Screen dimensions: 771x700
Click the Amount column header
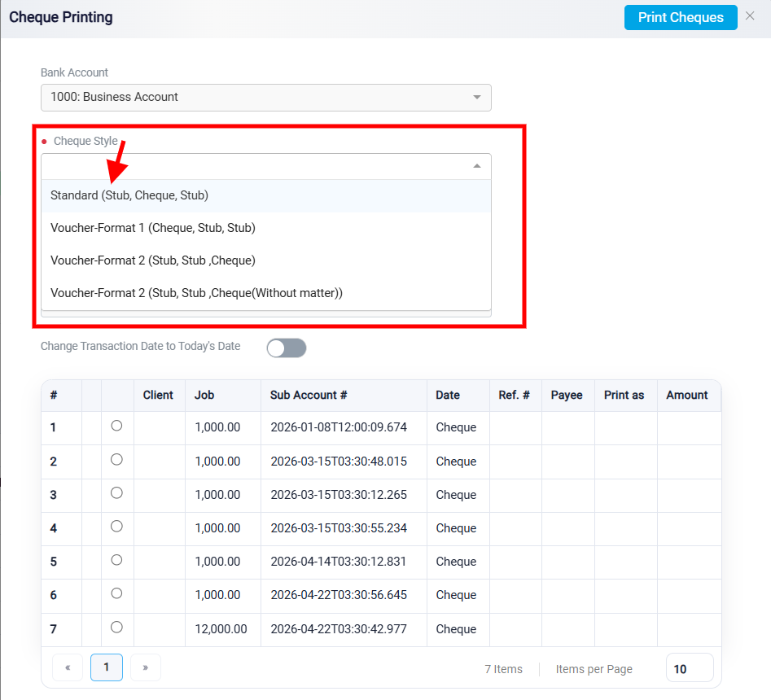coord(687,396)
